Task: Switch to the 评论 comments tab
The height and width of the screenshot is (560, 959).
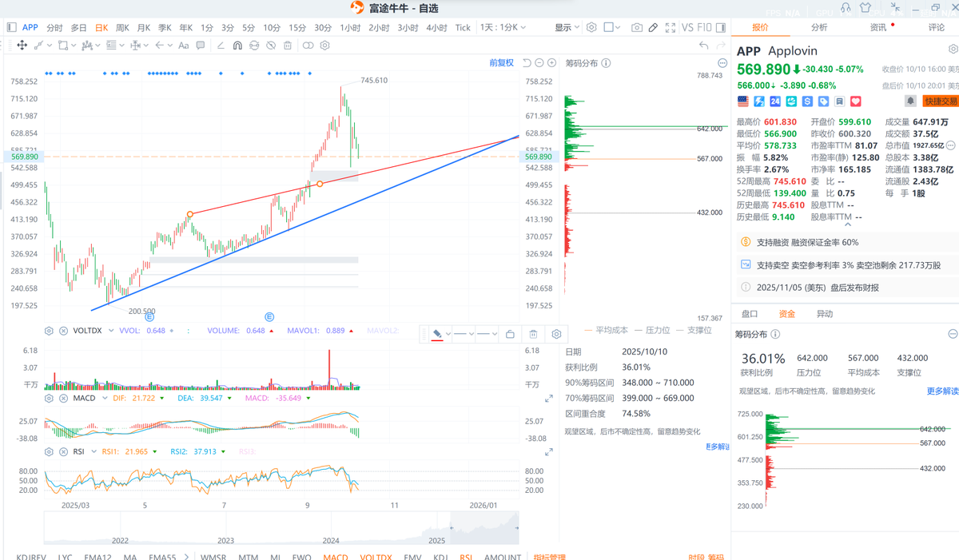Action: click(937, 27)
